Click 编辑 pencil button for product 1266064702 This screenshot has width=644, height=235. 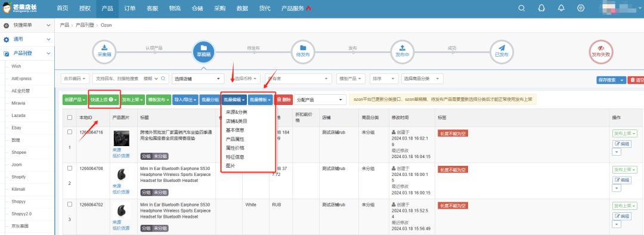point(622,216)
